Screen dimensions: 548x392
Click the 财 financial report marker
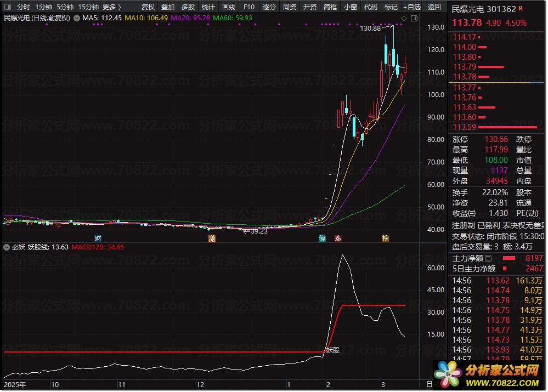coord(98,238)
